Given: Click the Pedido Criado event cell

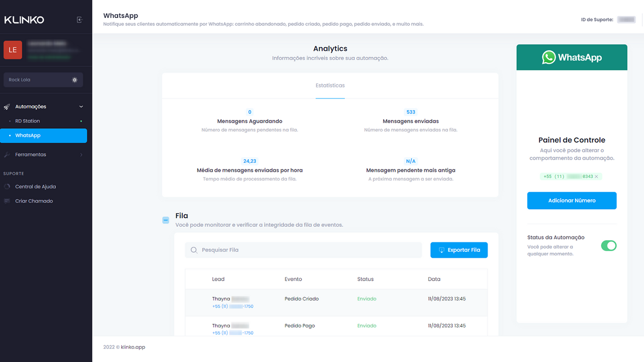Looking at the screenshot, I should point(302,299).
